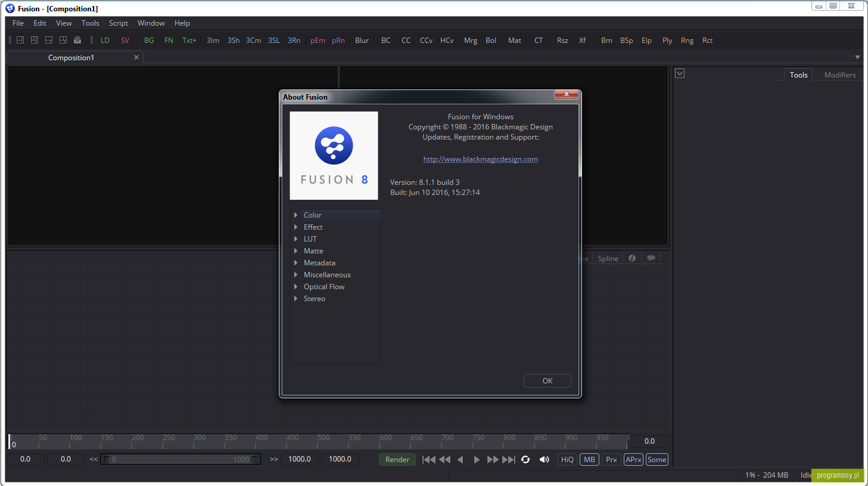This screenshot has height=486, width=868.
Task: Toggle HiQ high quality mode
Action: (567, 459)
